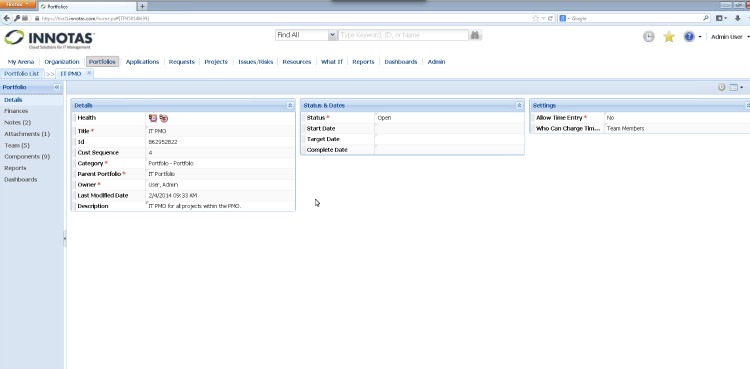This screenshot has width=750, height=369.
Task: Open the Admin menu
Action: [x=436, y=62]
